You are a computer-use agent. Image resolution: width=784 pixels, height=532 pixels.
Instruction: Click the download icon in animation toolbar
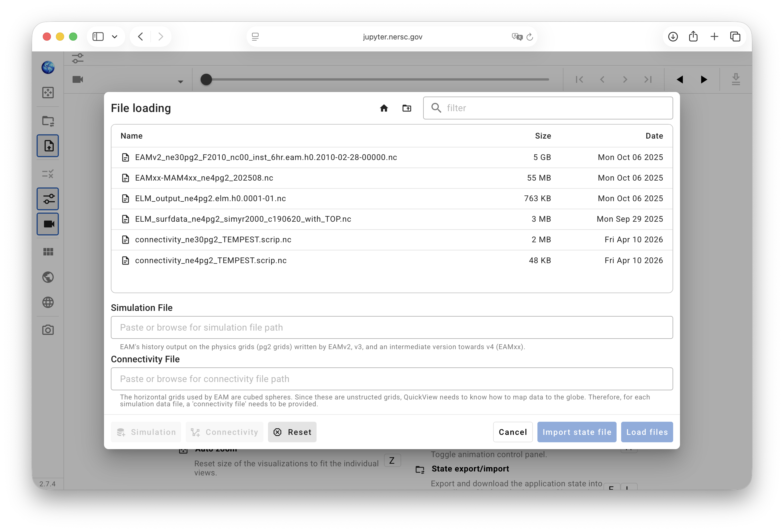pos(736,80)
